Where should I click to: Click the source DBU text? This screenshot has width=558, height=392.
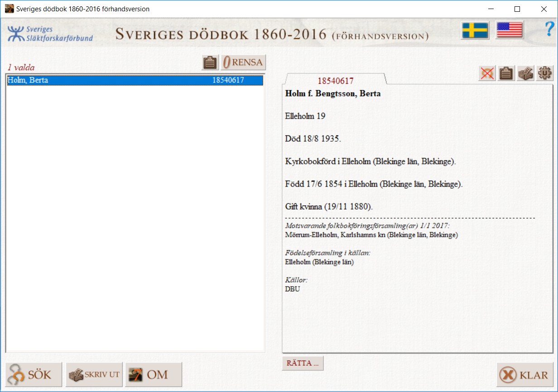click(x=292, y=289)
